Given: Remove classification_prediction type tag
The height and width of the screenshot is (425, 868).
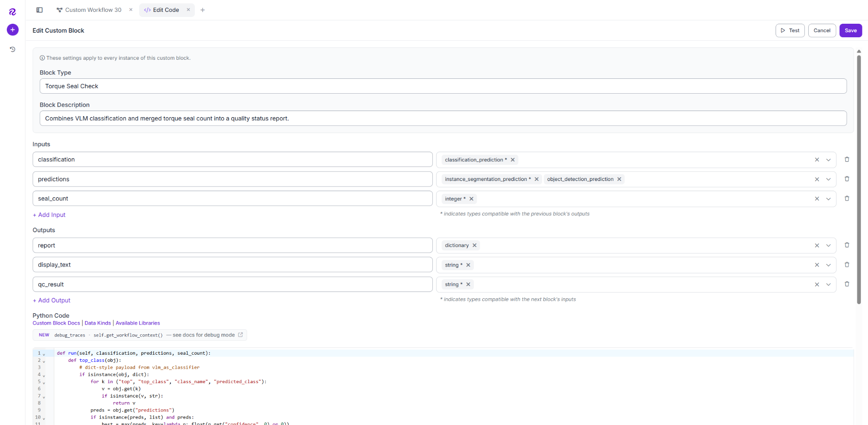Looking at the screenshot, I should (512, 160).
